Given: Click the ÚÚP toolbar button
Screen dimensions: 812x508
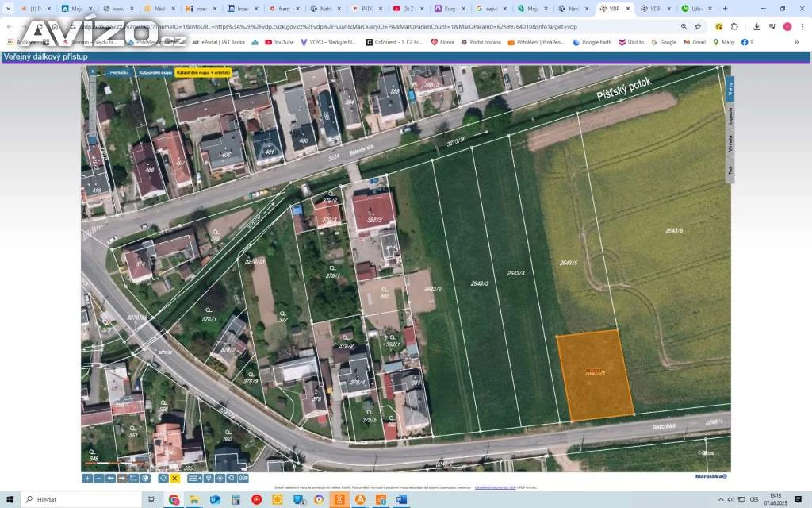Looking at the screenshot, I should point(243,479).
